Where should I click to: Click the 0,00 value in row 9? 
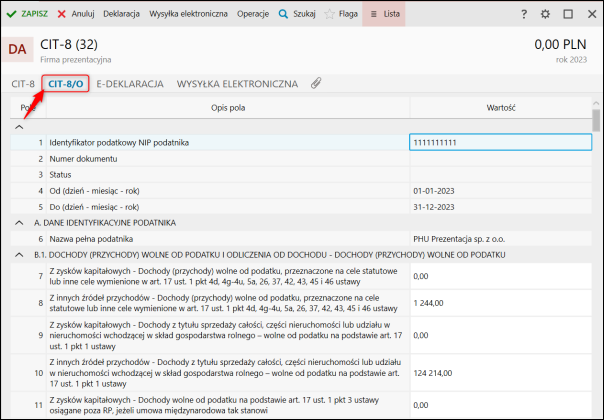coord(421,335)
